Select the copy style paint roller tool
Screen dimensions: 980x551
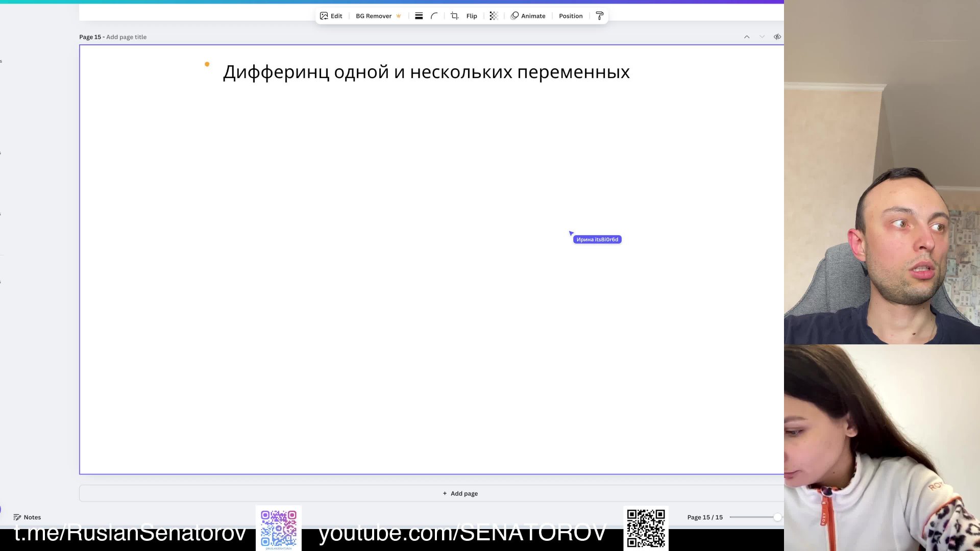[599, 16]
